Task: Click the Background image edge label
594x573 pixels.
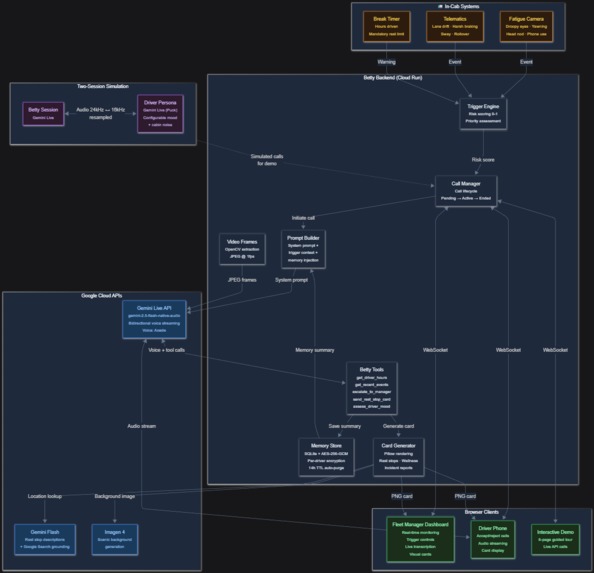Action: point(114,496)
